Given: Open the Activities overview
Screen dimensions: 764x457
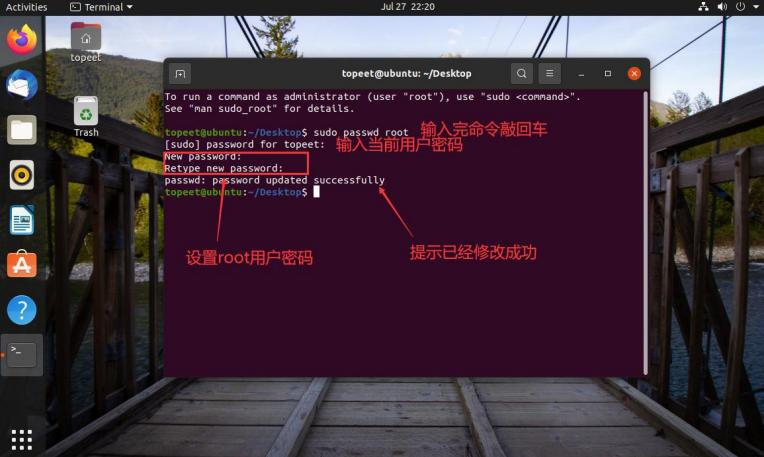Looking at the screenshot, I should [x=26, y=7].
